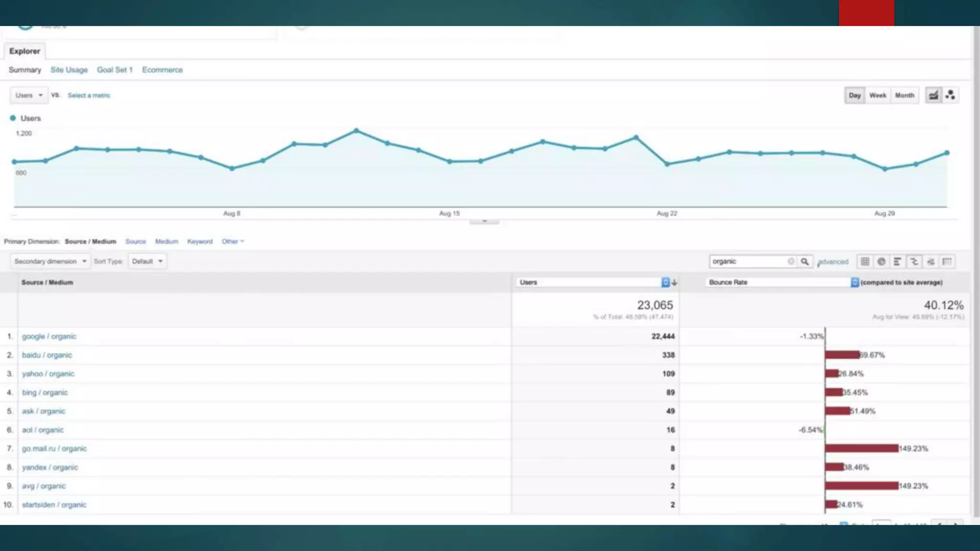Switch to line chart view icon
Screen dimensions: 980x551
(x=933, y=95)
